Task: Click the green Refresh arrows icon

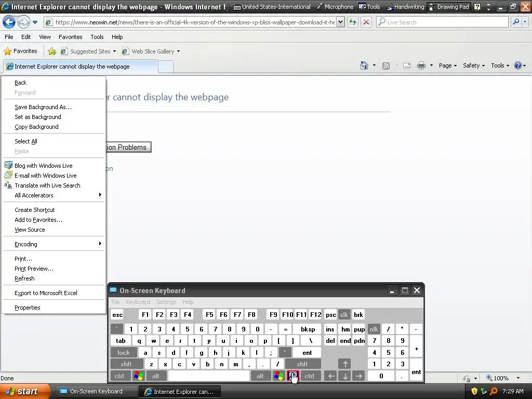Action: [353, 22]
